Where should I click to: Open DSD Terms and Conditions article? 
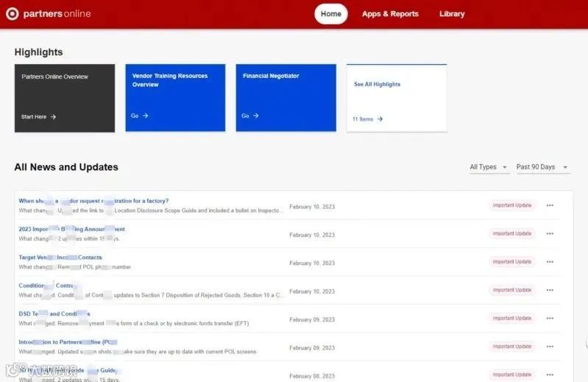coord(54,314)
